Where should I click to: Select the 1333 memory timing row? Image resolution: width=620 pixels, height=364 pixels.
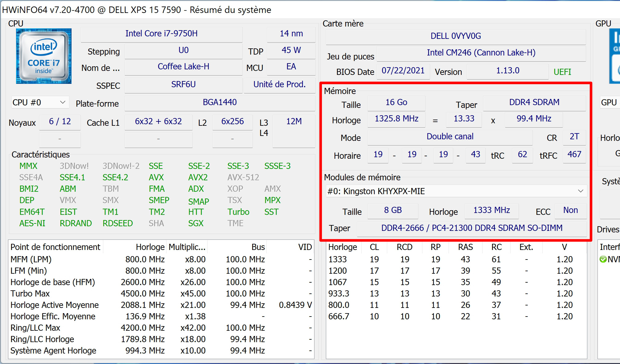point(456,260)
